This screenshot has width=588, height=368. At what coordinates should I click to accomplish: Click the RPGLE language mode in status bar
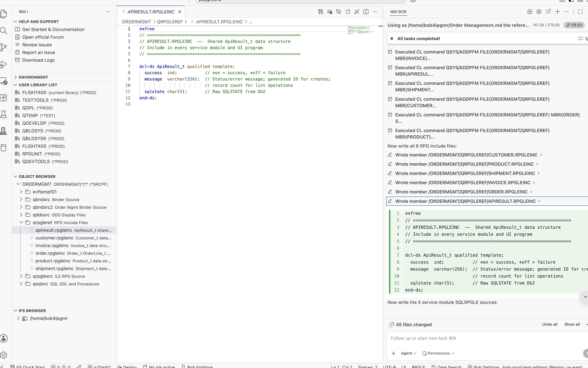418,366
